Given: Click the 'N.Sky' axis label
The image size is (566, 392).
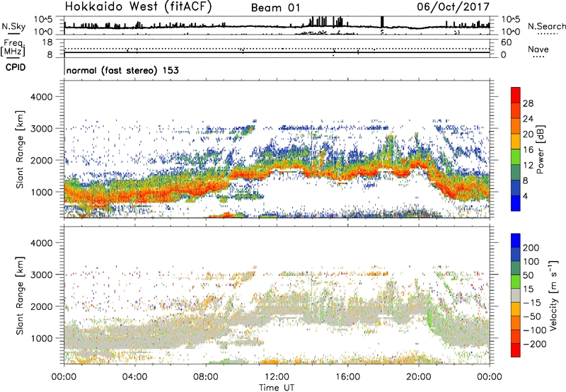Looking at the screenshot, I should coord(13,26).
